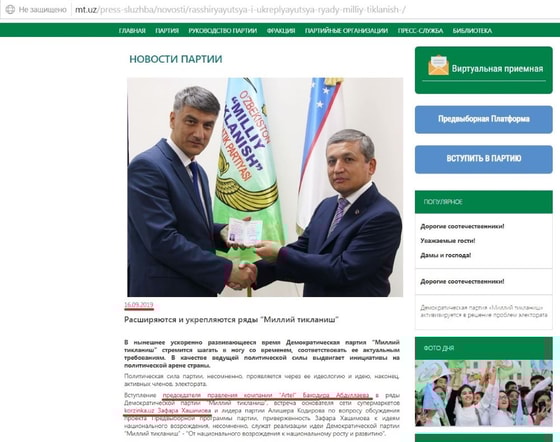This screenshot has width=560, height=442.
Task: Open the ПРЕСС-СЛУЖБА menu
Action: [420, 31]
